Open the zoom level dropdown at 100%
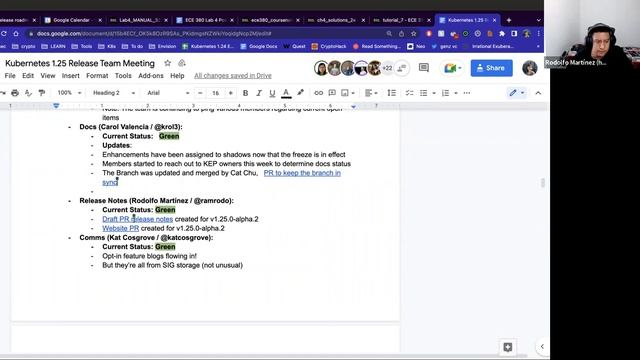This screenshot has width=640, height=360. (x=69, y=93)
